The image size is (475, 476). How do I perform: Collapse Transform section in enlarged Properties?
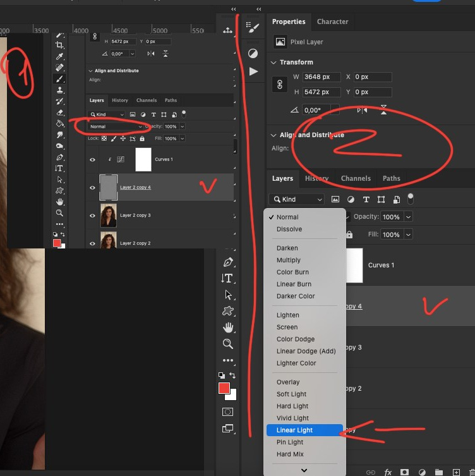(274, 63)
